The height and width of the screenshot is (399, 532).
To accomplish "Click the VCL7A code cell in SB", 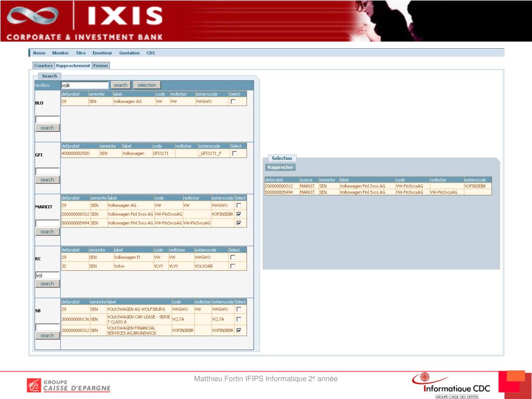I will [182, 320].
